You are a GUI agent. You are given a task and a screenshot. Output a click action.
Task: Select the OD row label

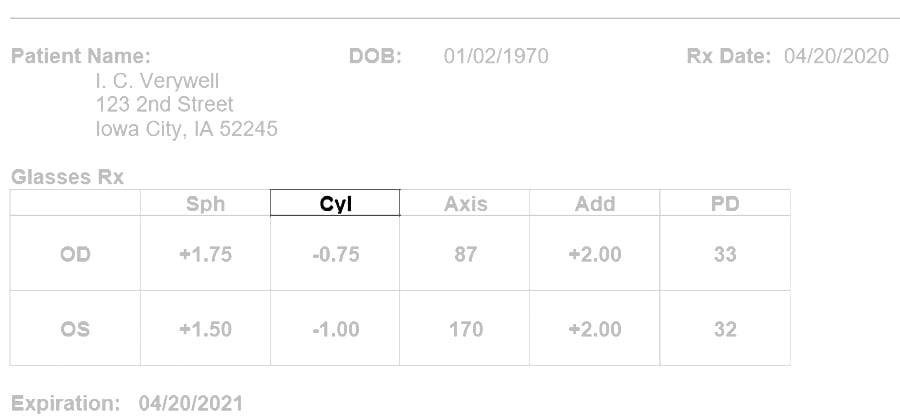(x=75, y=254)
